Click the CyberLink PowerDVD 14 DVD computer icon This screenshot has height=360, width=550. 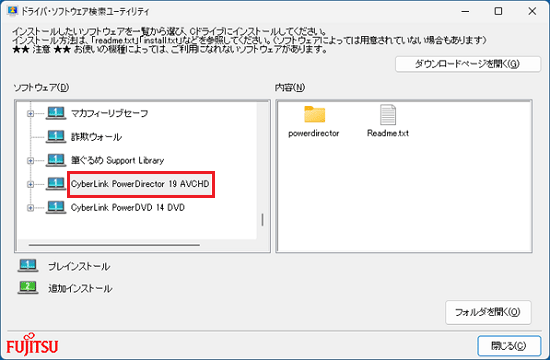(x=56, y=207)
